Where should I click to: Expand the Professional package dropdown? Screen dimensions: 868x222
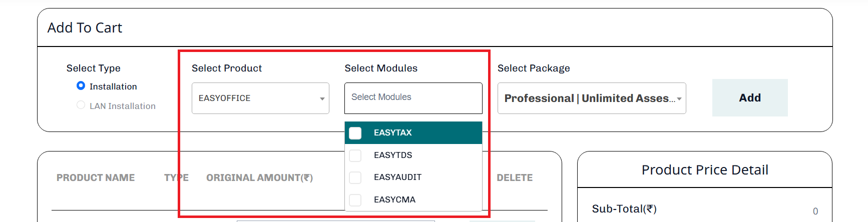591,98
